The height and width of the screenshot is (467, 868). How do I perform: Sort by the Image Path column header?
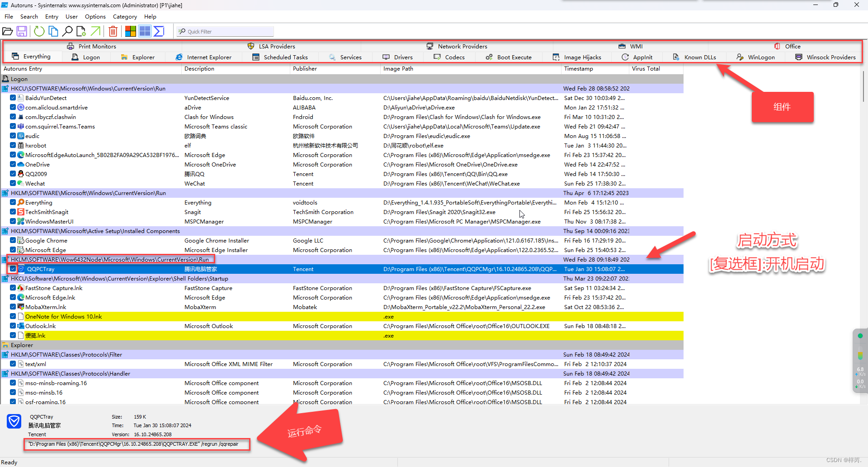(x=471, y=69)
